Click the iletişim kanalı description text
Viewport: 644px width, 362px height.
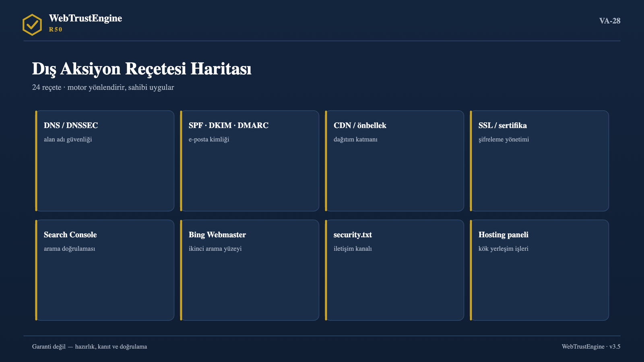click(x=353, y=249)
